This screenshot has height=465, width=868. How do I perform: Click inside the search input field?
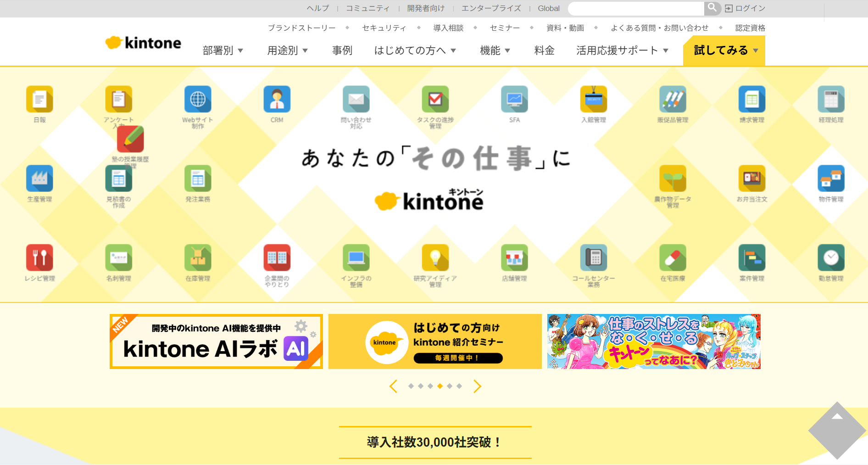(x=635, y=8)
